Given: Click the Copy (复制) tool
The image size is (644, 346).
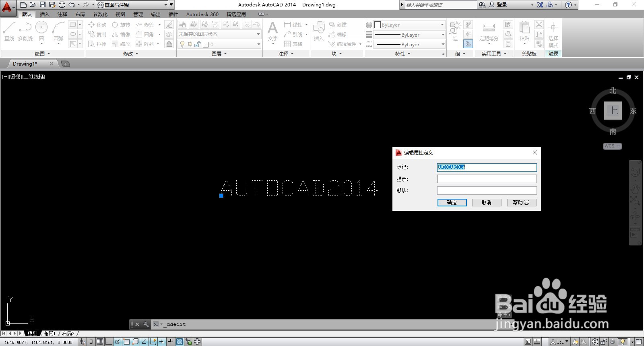Looking at the screenshot, I should (97, 34).
